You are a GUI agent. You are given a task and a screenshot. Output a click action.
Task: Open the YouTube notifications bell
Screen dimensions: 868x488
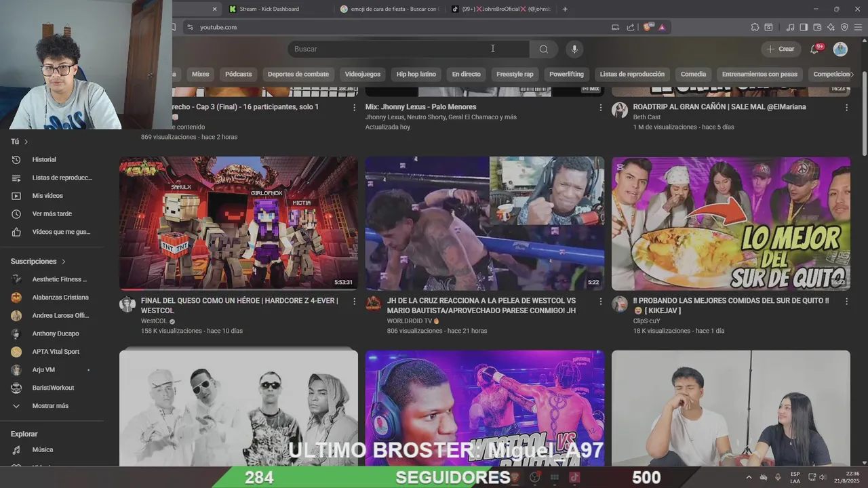click(x=814, y=49)
